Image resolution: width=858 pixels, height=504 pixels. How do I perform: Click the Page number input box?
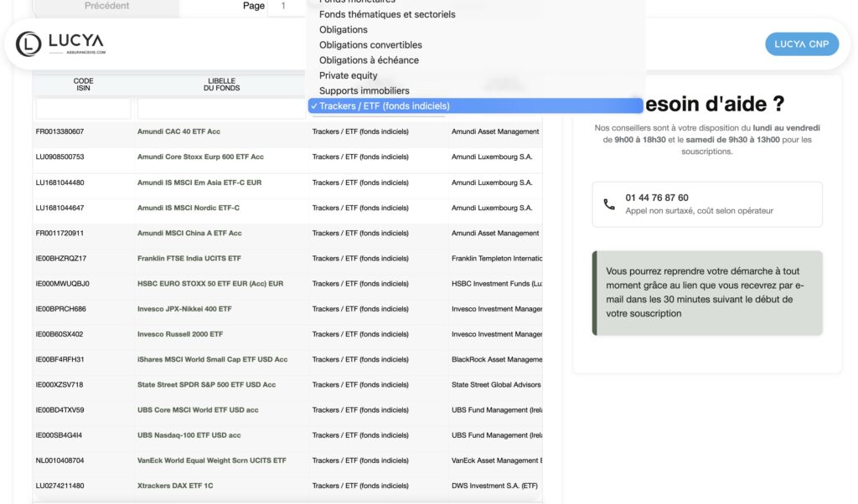(287, 7)
